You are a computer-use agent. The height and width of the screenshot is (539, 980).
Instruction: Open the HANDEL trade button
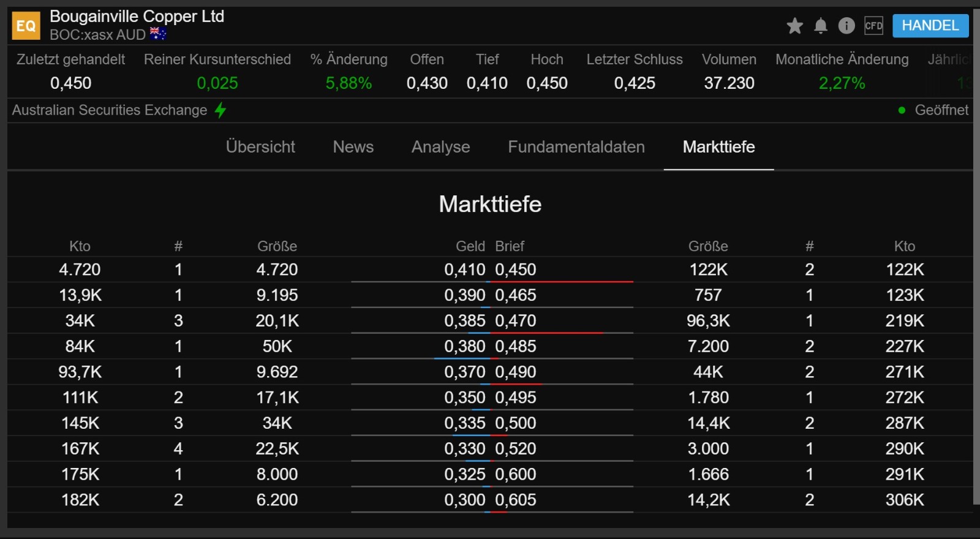click(930, 26)
